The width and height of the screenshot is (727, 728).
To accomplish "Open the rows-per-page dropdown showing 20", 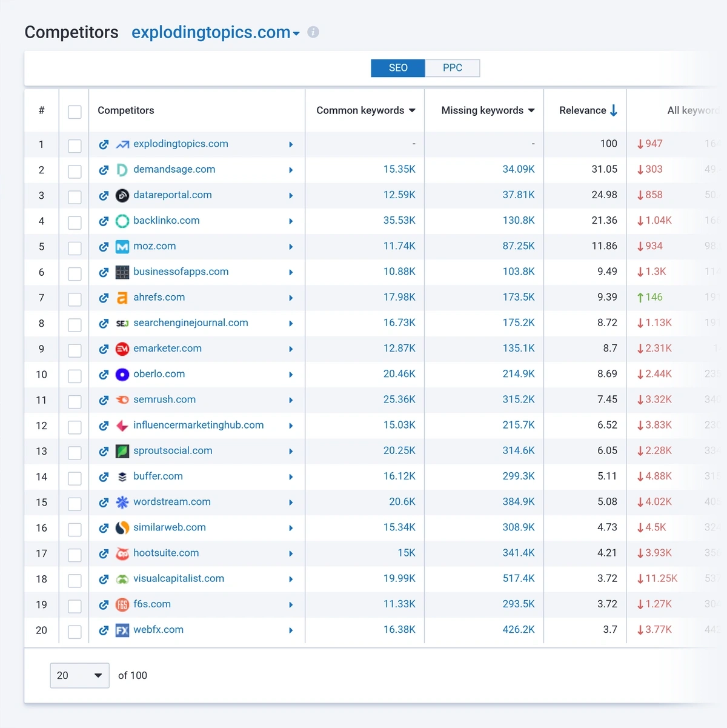I will click(x=79, y=675).
